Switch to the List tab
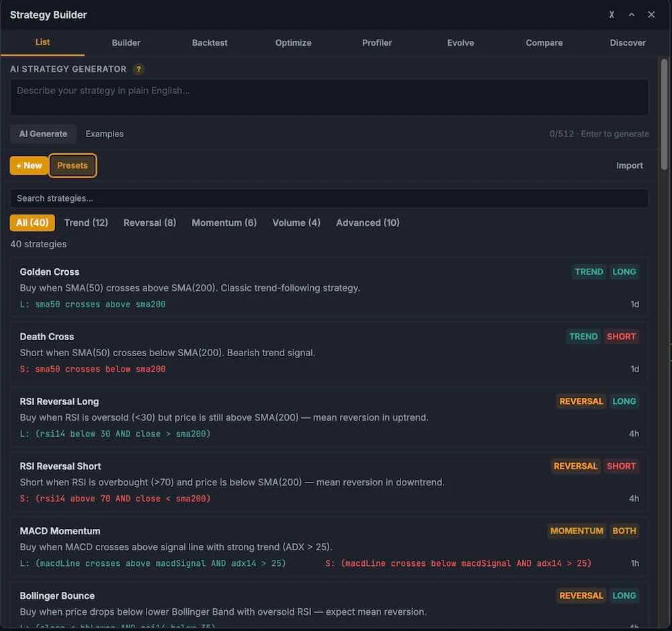Viewport: 672px width, 631px height. coord(42,42)
